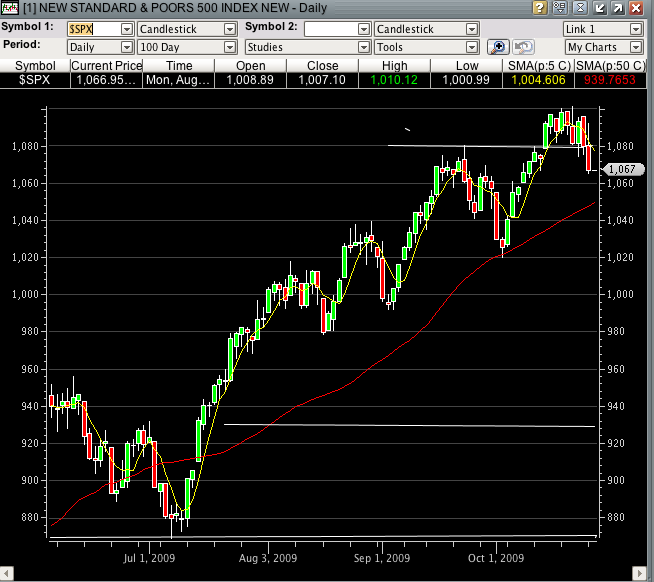Open help with the question mark icon

(x=540, y=7)
